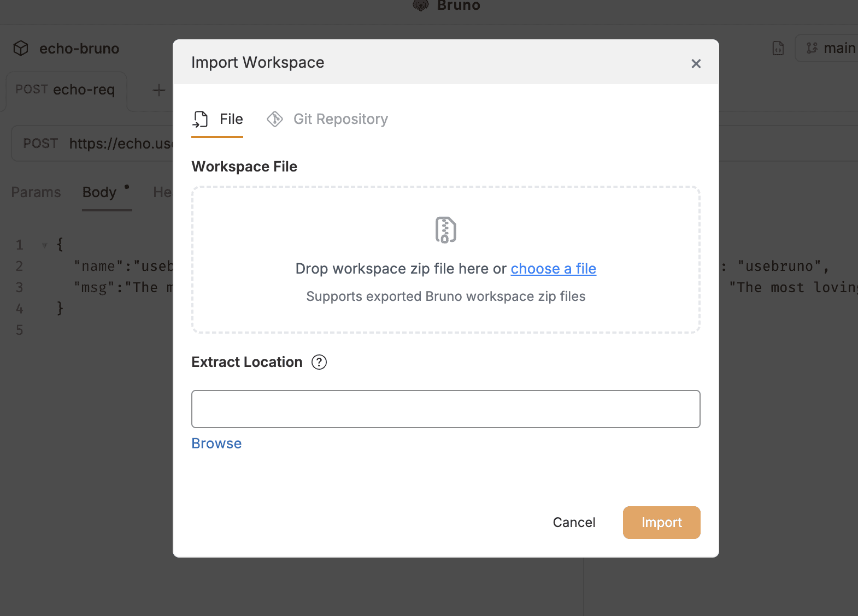Click the Import Workspace dialog title
This screenshot has width=858, height=616.
tap(258, 62)
